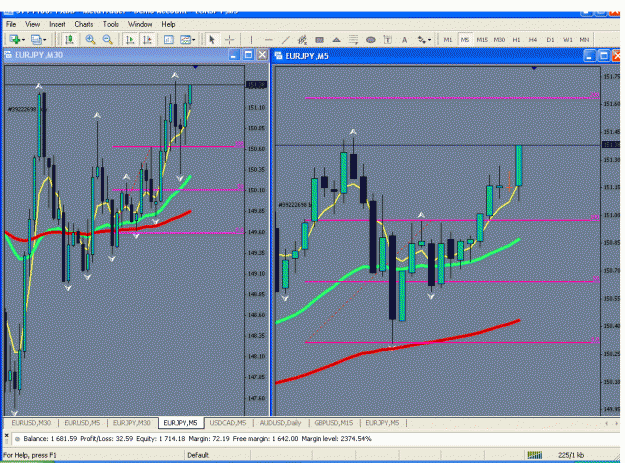625x463 pixels.
Task: Open the Charts menu
Action: pos(84,24)
